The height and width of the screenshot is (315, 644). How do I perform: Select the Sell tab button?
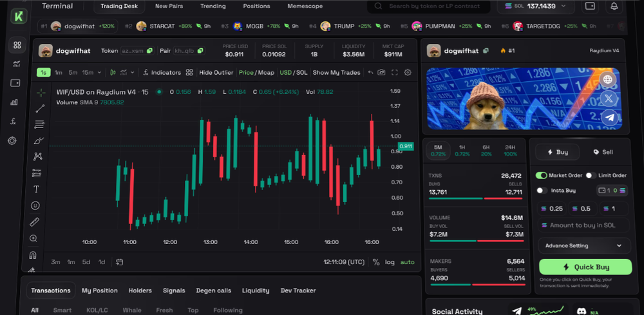coord(603,152)
